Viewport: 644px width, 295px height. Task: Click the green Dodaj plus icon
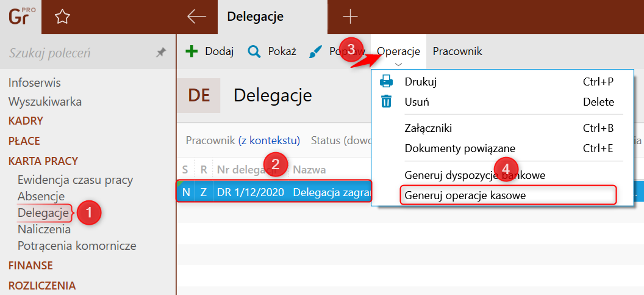[191, 51]
